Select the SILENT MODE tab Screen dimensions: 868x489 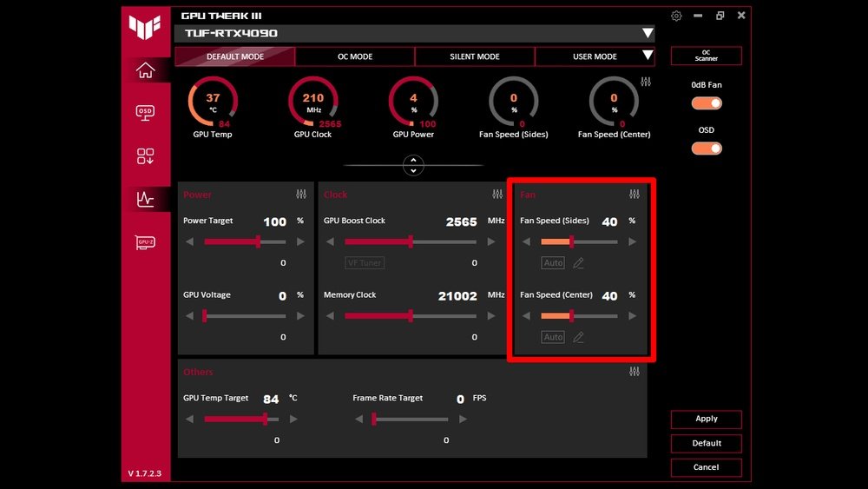pyautogui.click(x=475, y=56)
